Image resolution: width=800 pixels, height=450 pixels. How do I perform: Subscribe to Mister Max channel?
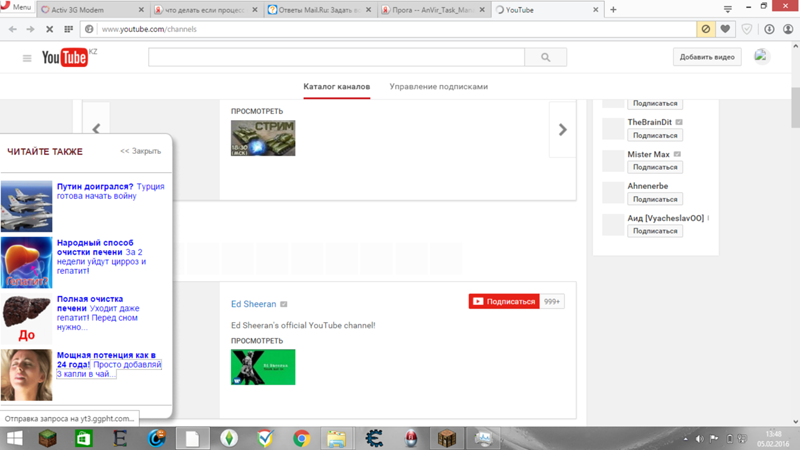[655, 167]
